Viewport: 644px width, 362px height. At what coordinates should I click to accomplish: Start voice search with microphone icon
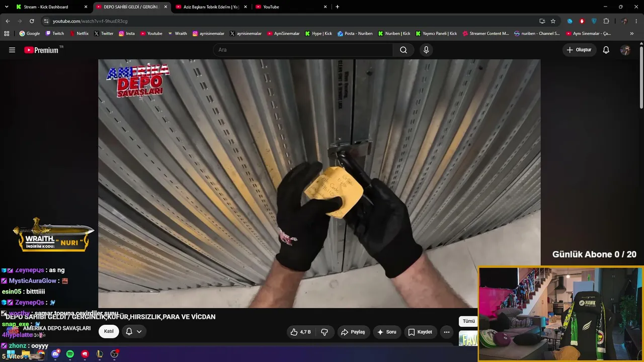tap(426, 50)
